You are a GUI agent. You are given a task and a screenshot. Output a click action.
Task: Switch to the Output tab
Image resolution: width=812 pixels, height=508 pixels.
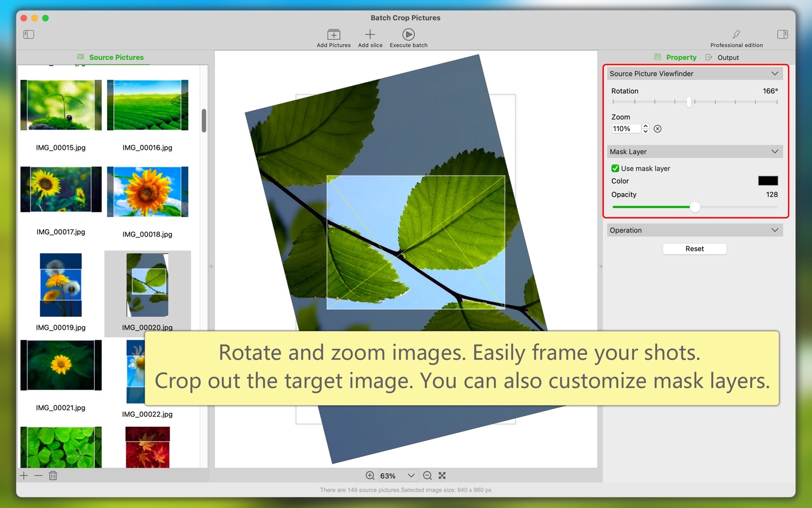(728, 57)
